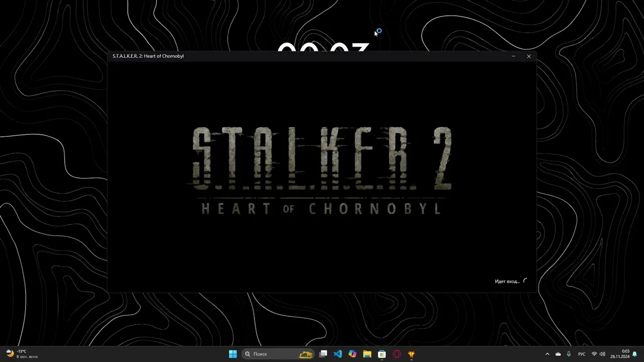Open Task View from the taskbar

324,354
